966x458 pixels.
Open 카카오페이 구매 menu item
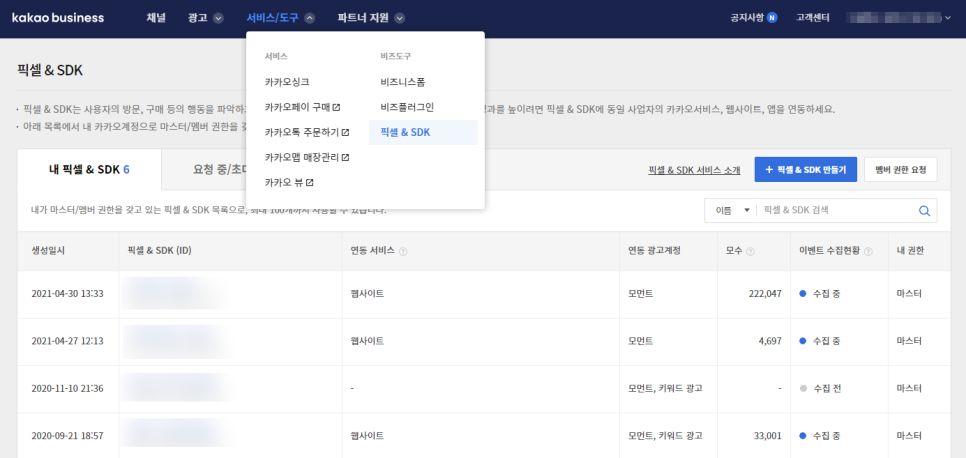(298, 107)
